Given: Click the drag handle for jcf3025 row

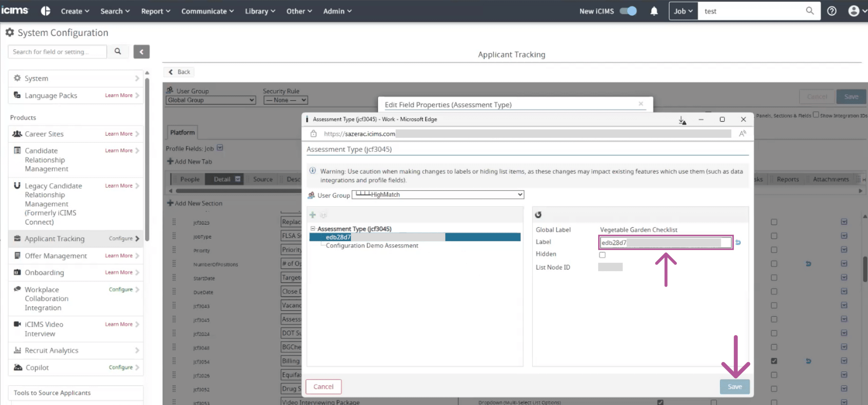Looking at the screenshot, I should pyautogui.click(x=174, y=222).
